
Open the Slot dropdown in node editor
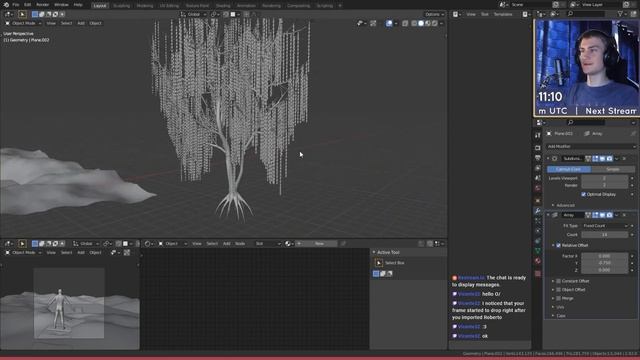pyautogui.click(x=268, y=244)
